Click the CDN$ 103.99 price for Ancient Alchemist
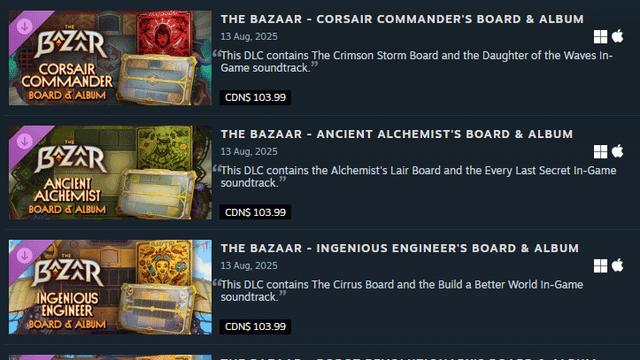 click(x=256, y=212)
